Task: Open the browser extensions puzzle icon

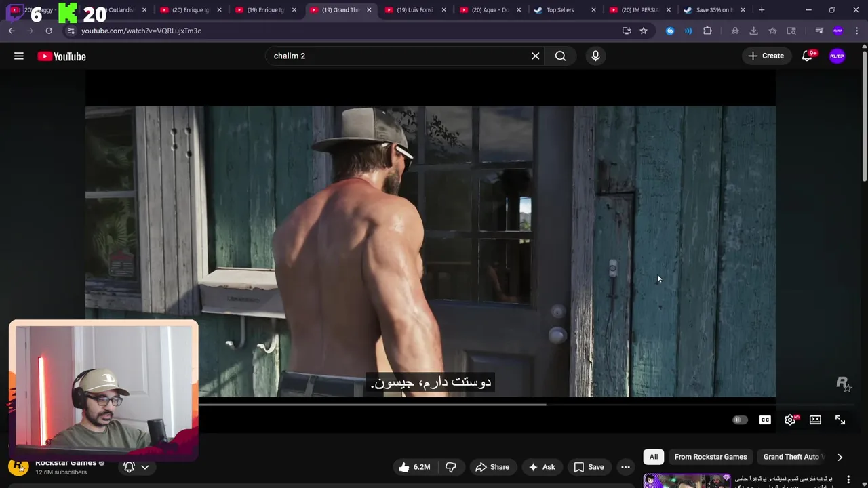Action: click(707, 30)
